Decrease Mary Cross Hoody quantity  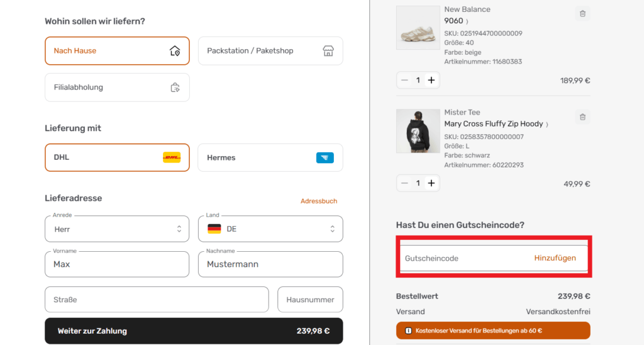point(404,183)
